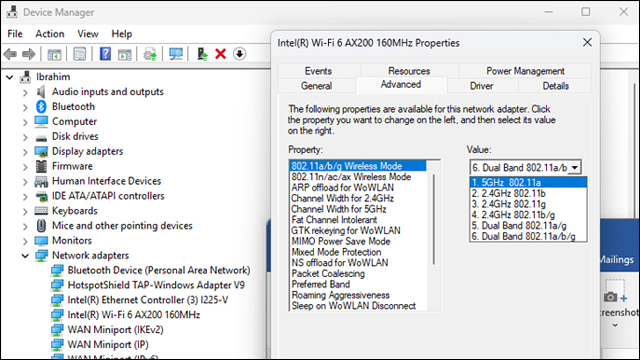640x360 pixels.
Task: Click the Forward arrow toolbar icon
Action: (x=29, y=54)
